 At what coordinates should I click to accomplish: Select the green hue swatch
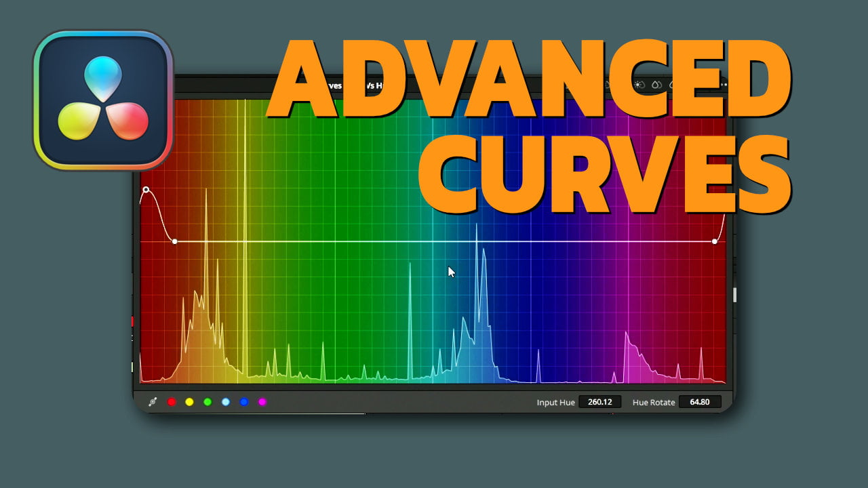point(208,402)
